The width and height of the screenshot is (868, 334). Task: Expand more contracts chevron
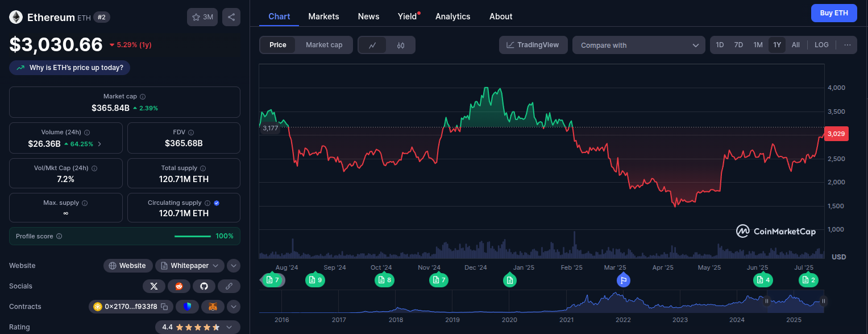coord(234,307)
